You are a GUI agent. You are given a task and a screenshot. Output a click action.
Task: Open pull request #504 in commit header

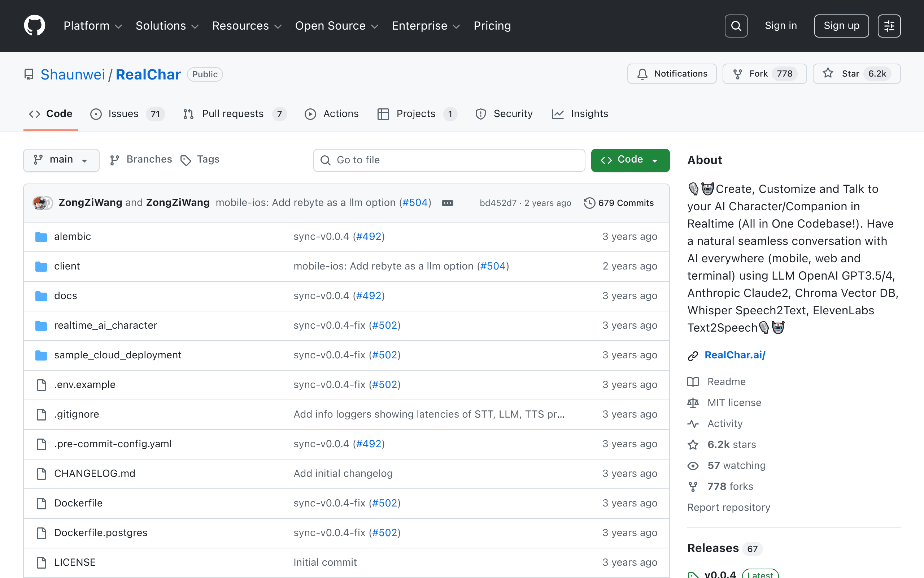click(x=415, y=203)
